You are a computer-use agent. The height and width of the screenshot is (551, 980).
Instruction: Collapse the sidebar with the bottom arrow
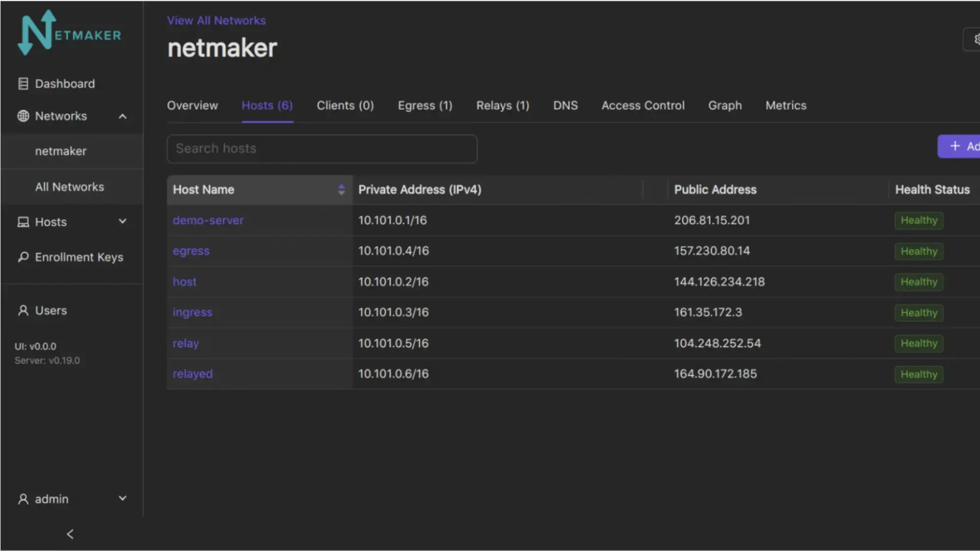pyautogui.click(x=70, y=534)
